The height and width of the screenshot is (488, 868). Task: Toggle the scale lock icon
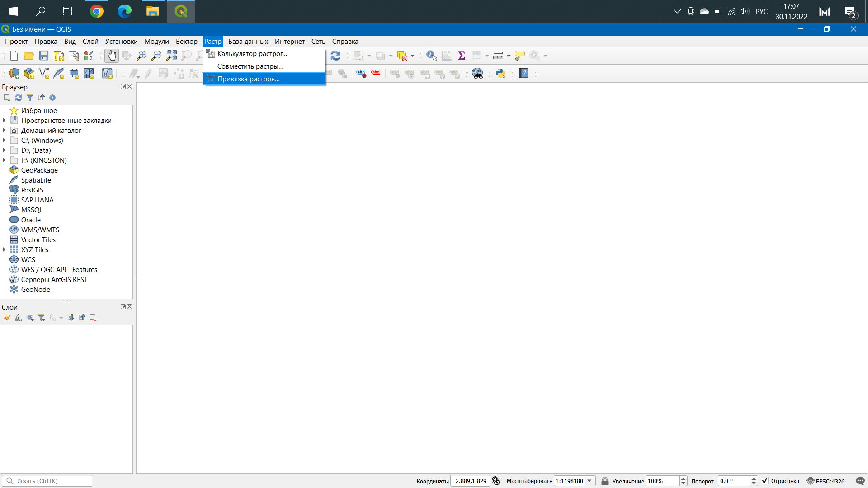coord(605,481)
